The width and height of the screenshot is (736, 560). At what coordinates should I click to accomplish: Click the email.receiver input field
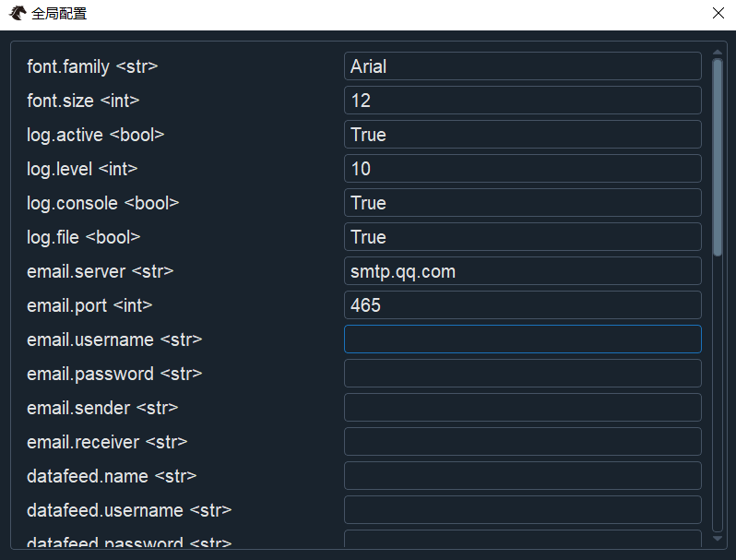pos(522,442)
